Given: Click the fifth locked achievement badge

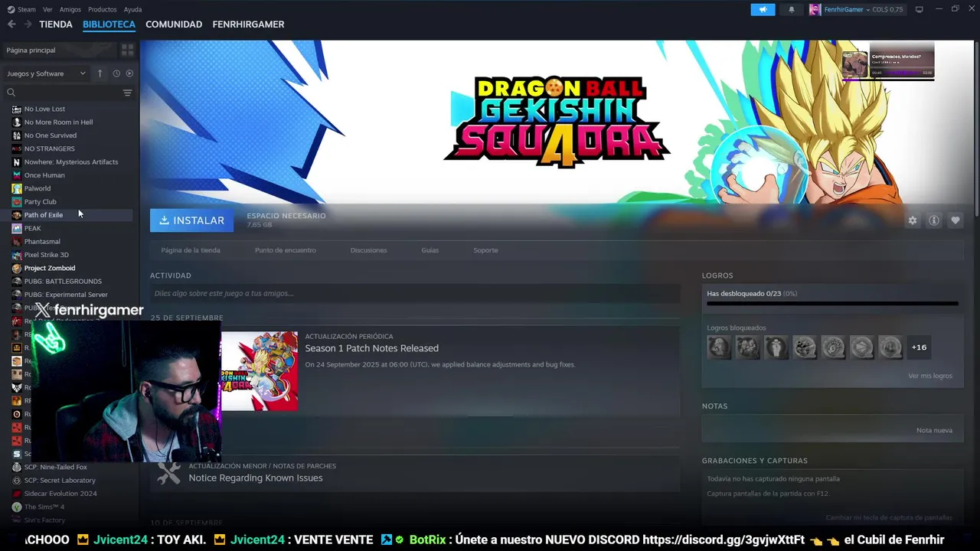Looking at the screenshot, I should (x=833, y=347).
